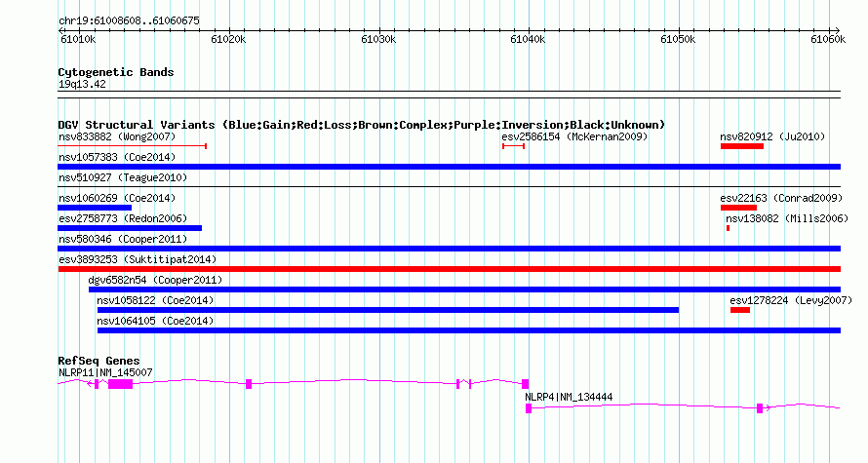The width and height of the screenshot is (868, 463).
Task: Open the NLRP11|NM_145007 gene label
Action: (x=105, y=372)
